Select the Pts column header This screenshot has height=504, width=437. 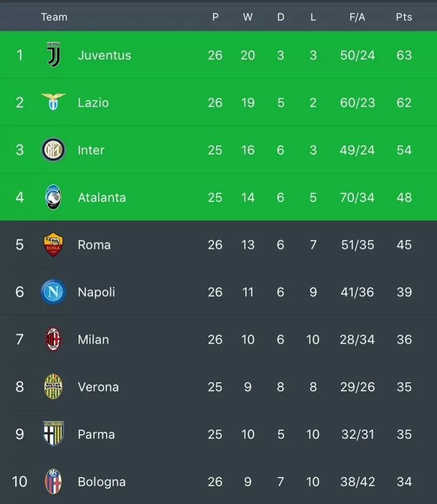pyautogui.click(x=404, y=17)
